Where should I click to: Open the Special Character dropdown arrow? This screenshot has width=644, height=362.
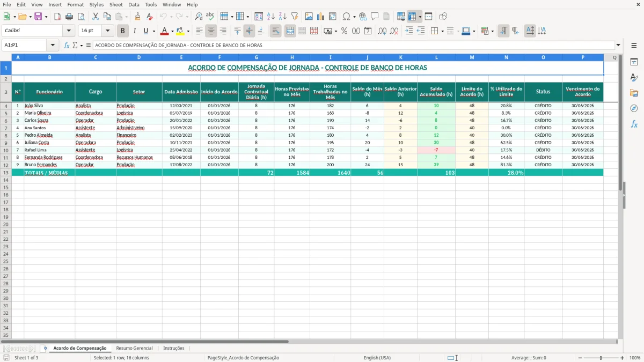[x=355, y=17]
